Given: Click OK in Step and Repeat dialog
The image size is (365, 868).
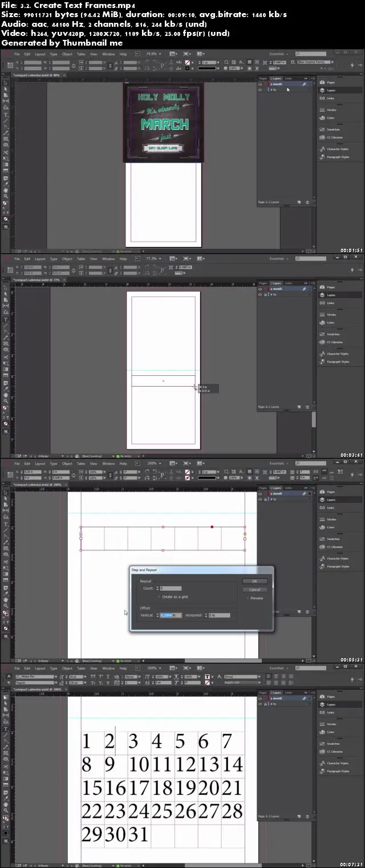Looking at the screenshot, I should [254, 581].
